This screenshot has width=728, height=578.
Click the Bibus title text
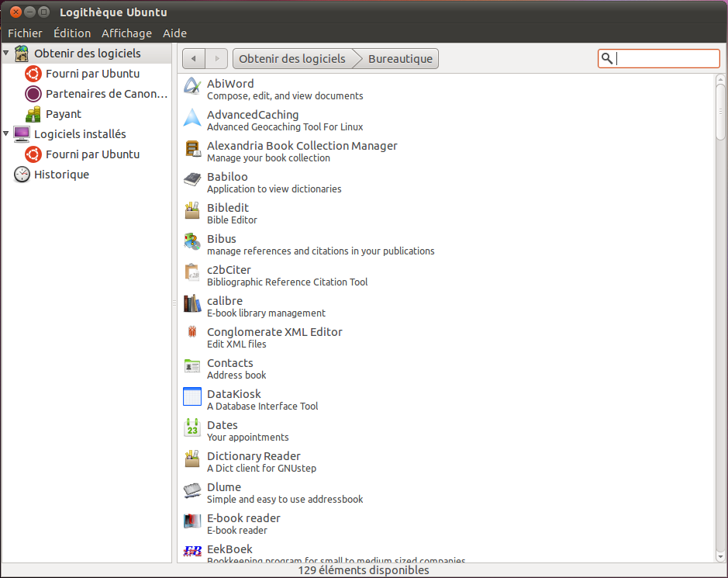coord(222,239)
